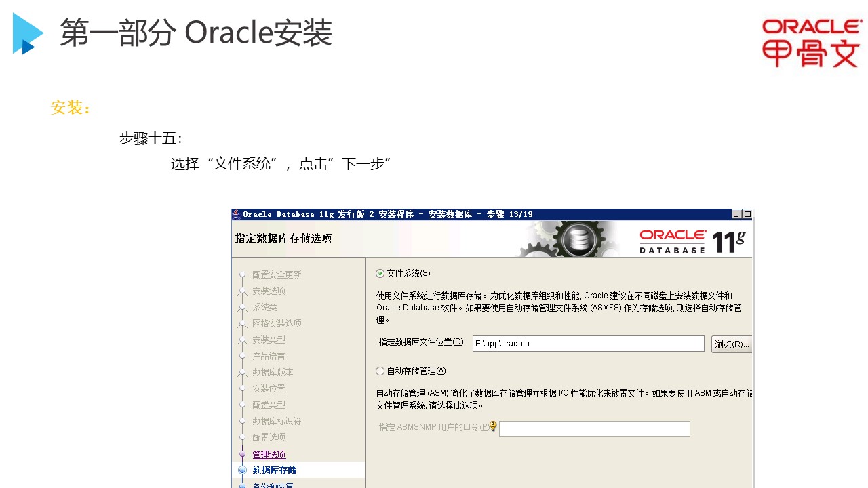Select 配置选项 step in sidebar
Image resolution: width=868 pixels, height=488 pixels.
tap(269, 437)
